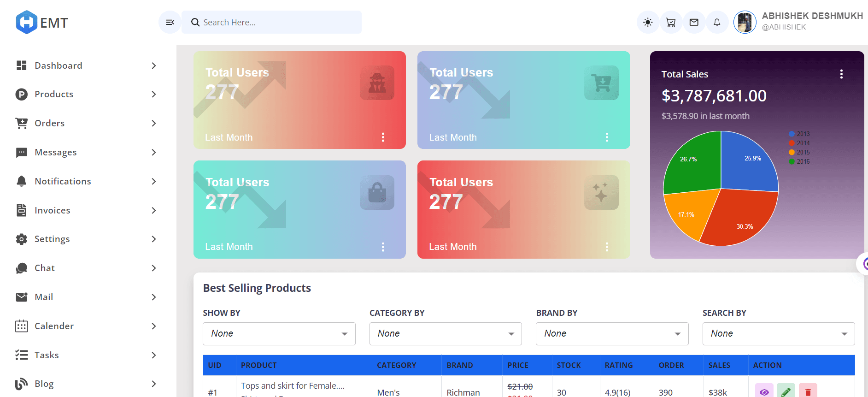
Task: Click product name Tops and skirt for Female
Action: click(293, 385)
